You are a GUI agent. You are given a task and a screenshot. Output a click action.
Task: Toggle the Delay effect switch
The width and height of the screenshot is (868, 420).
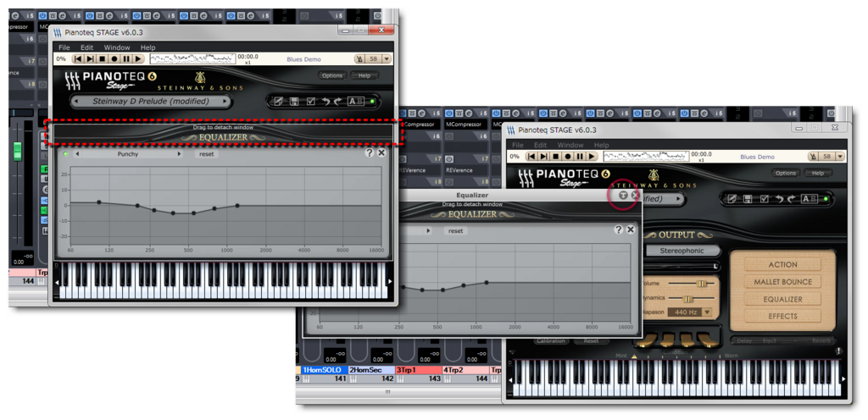coord(744,341)
